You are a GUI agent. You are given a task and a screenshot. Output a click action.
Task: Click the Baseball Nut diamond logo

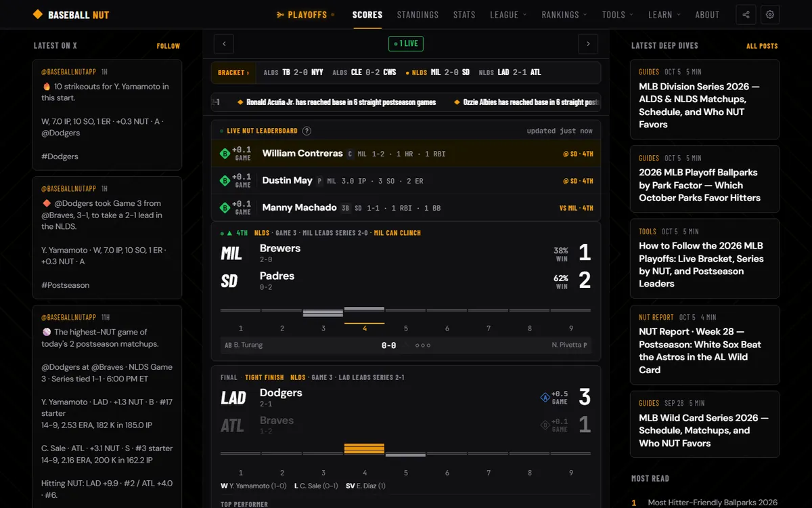(x=38, y=14)
